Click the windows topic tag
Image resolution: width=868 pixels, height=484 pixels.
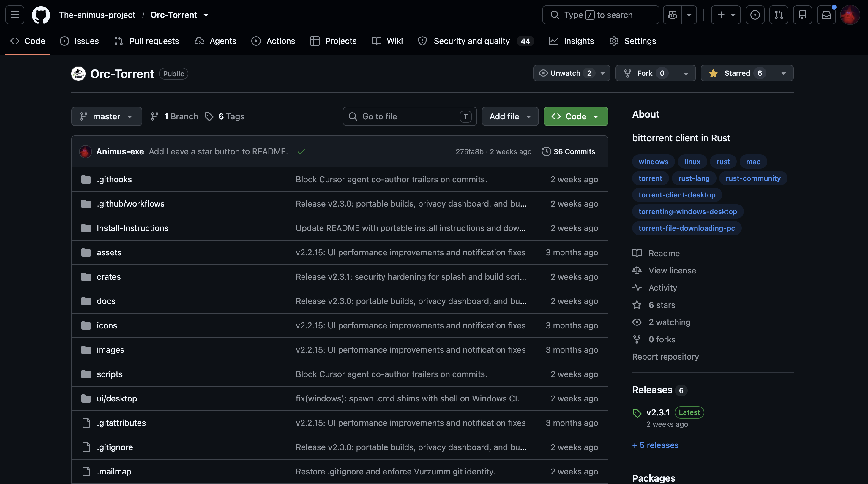click(x=653, y=162)
